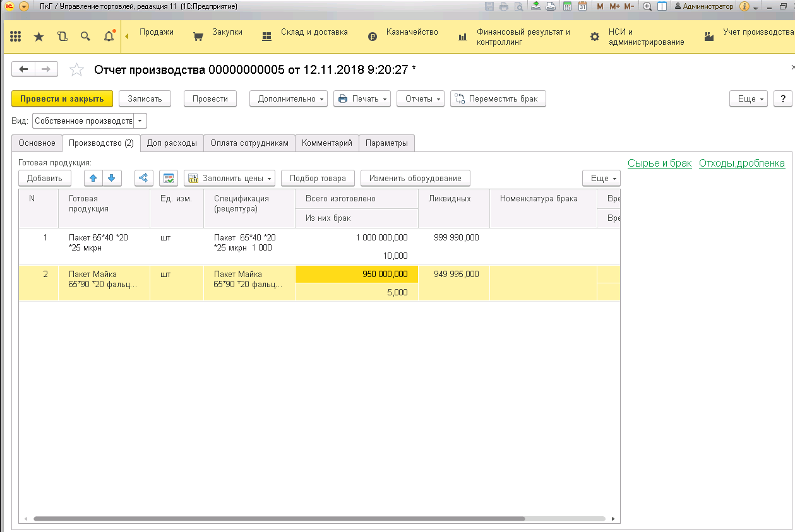This screenshot has width=795, height=532.
Task: Expand the Заполнить цены dropdown
Action: pyautogui.click(x=230, y=178)
